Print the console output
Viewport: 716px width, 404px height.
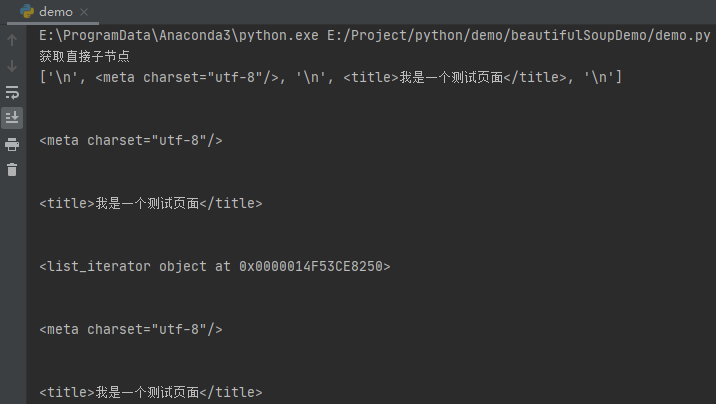click(x=12, y=144)
